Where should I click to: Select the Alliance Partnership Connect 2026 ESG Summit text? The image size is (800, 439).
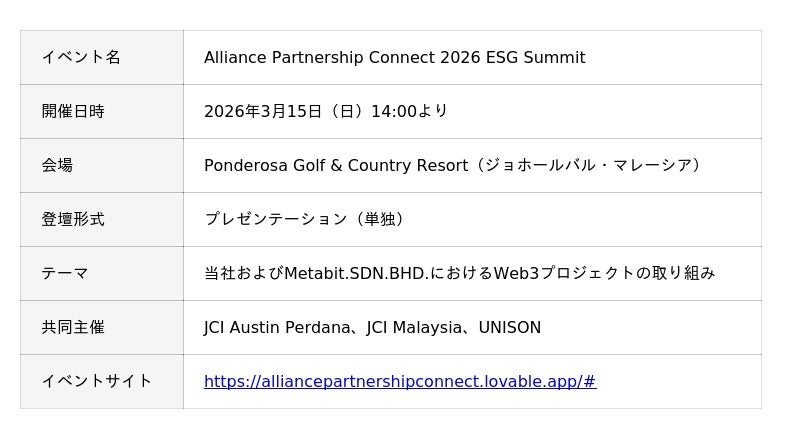pos(394,57)
